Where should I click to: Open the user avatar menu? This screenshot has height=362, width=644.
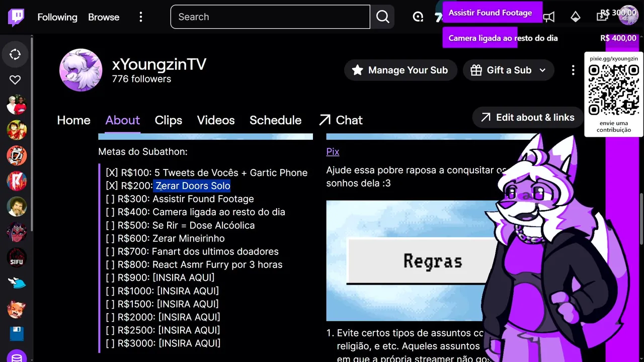pyautogui.click(x=628, y=15)
